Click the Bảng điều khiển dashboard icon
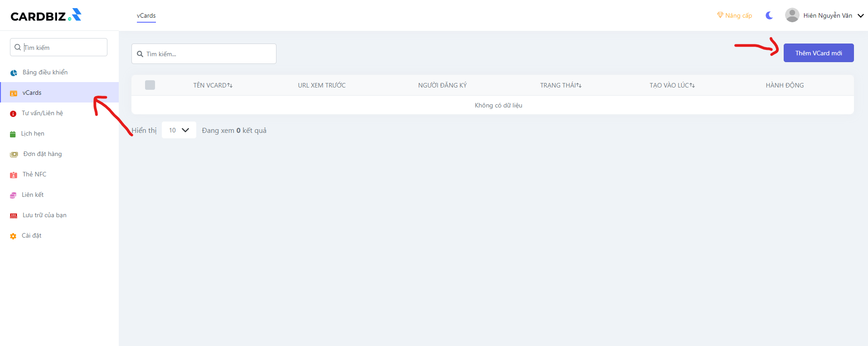 tap(14, 73)
